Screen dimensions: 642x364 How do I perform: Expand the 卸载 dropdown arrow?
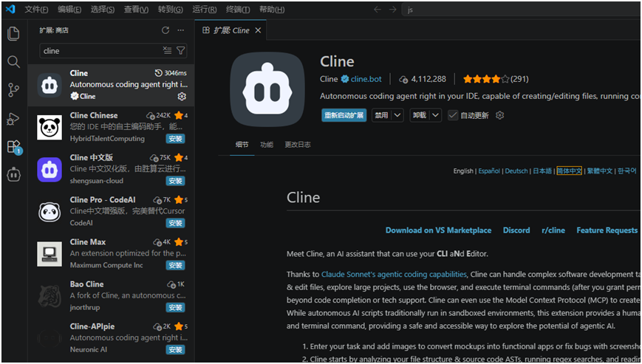point(436,115)
